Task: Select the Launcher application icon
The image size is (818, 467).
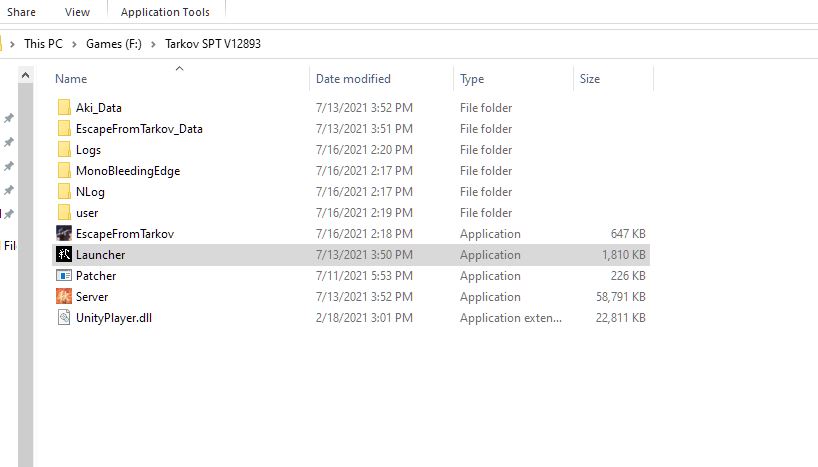Action: [x=64, y=255]
